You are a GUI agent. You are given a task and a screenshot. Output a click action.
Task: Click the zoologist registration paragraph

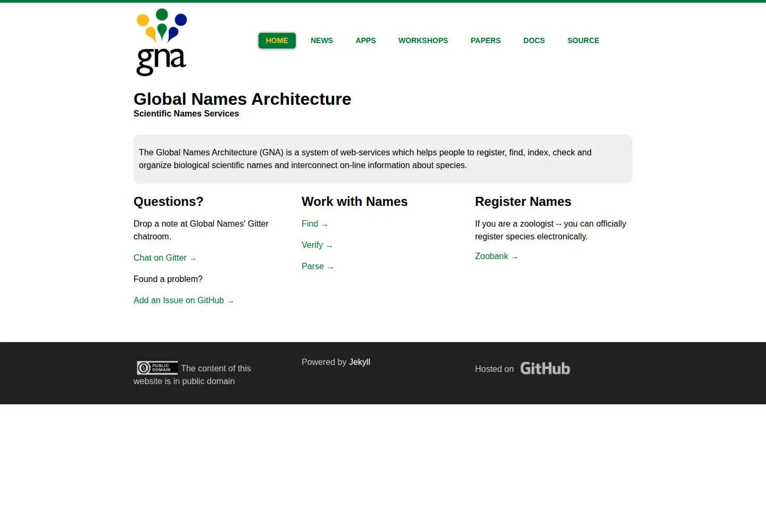(x=551, y=230)
